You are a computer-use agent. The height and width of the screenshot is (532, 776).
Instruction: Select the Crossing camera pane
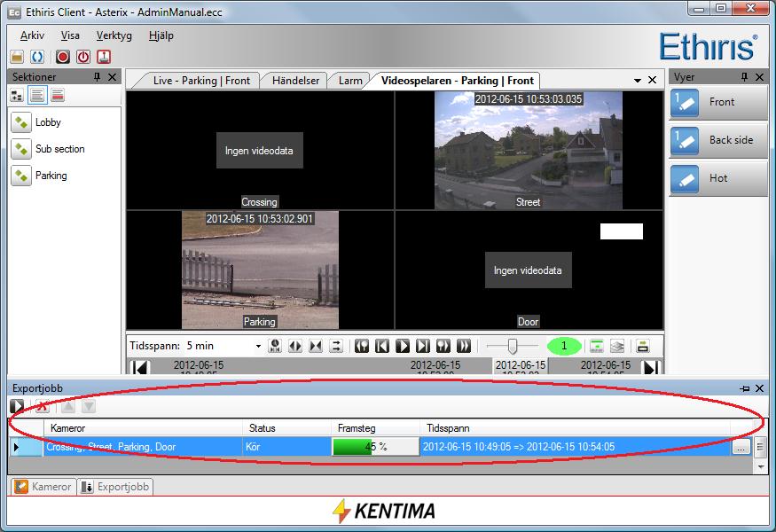click(260, 151)
